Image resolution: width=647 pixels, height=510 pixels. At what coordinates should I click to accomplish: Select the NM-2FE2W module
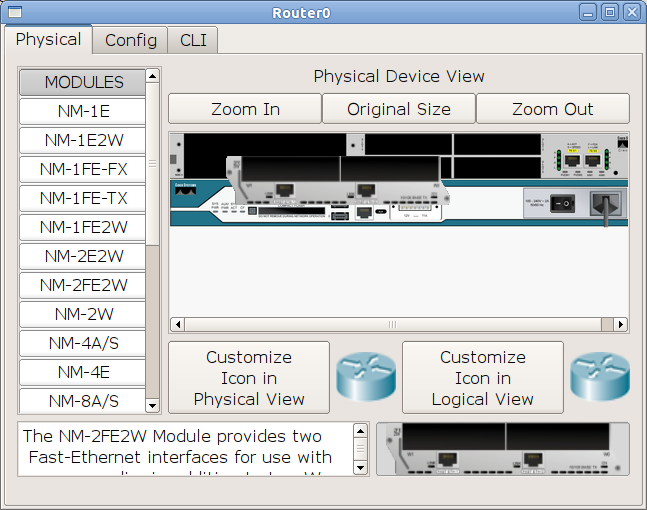point(83,285)
